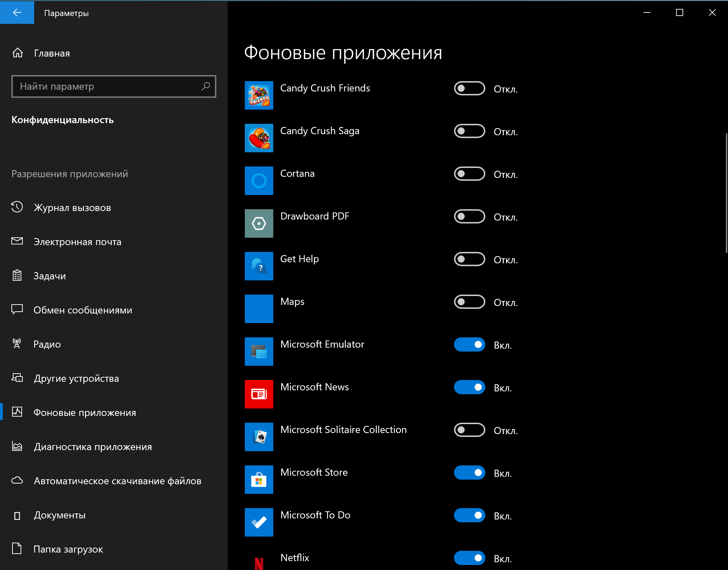Open Автоматическое скачивание файлов settings
The height and width of the screenshot is (570, 728).
[x=114, y=481]
